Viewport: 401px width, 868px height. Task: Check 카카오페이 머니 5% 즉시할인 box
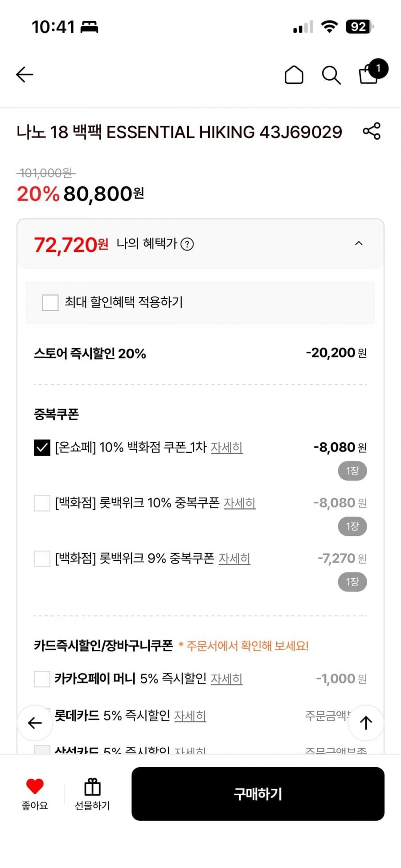(x=42, y=679)
